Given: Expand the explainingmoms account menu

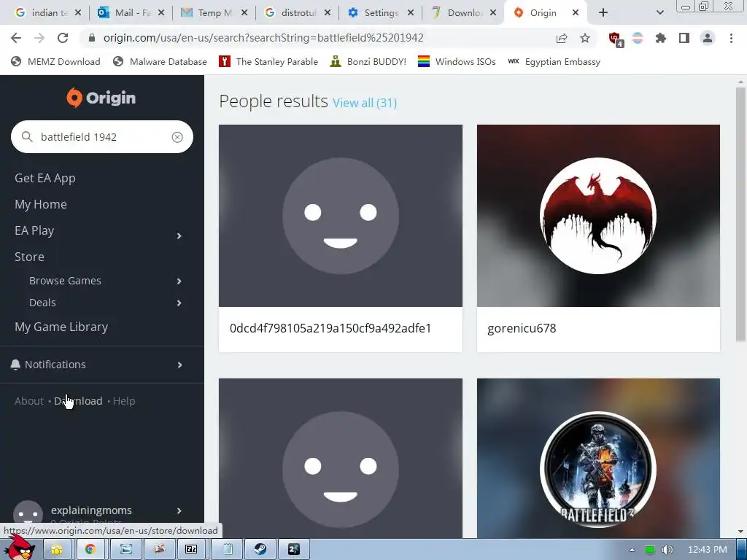Looking at the screenshot, I should pos(179,511).
